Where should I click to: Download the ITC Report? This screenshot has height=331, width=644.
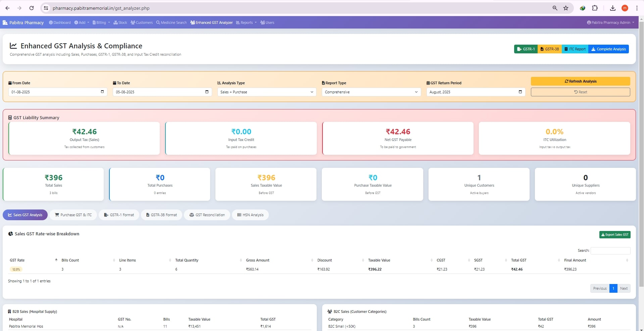[575, 49]
